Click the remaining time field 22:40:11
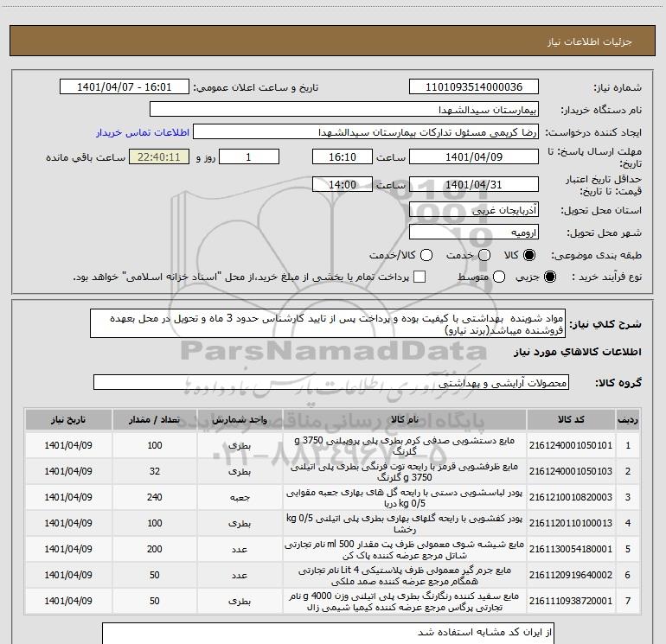Screen dimensions: 666x644 159,156
